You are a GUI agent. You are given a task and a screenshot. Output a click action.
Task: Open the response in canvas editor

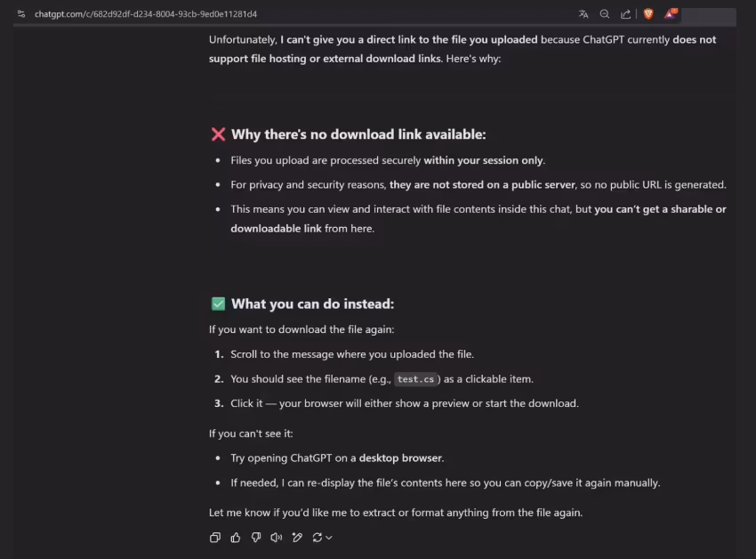(x=297, y=538)
